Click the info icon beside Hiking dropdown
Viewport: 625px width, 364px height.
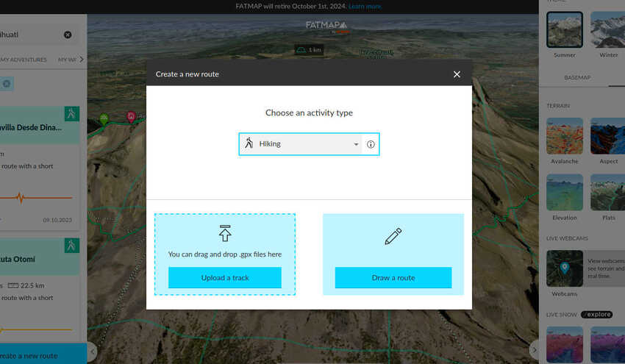pos(371,144)
